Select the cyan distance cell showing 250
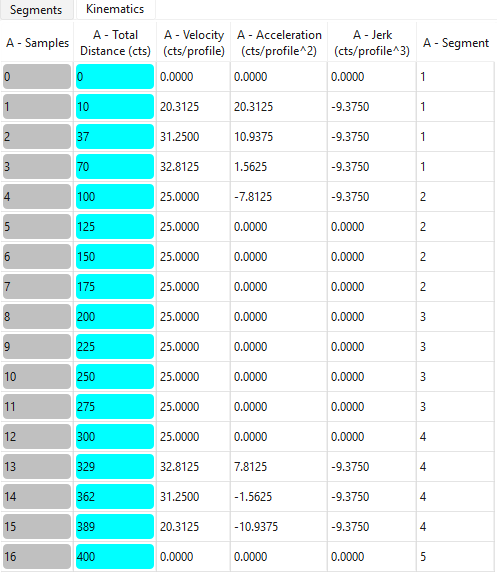 (115, 376)
